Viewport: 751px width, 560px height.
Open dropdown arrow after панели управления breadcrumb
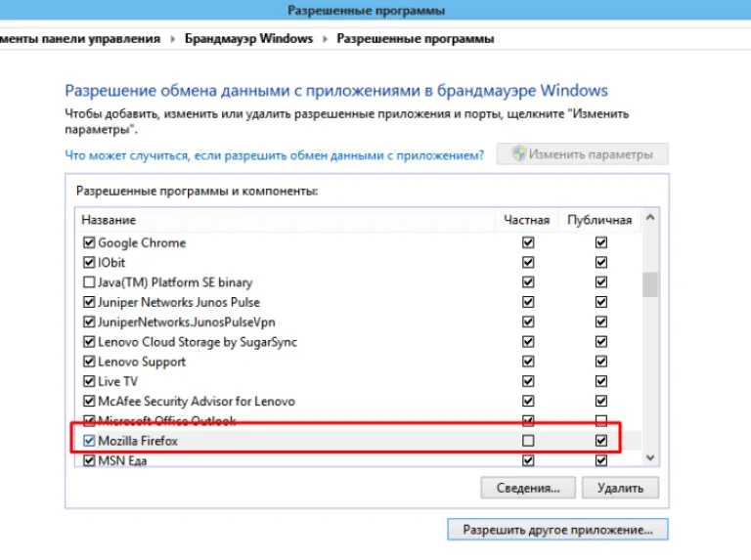[172, 39]
